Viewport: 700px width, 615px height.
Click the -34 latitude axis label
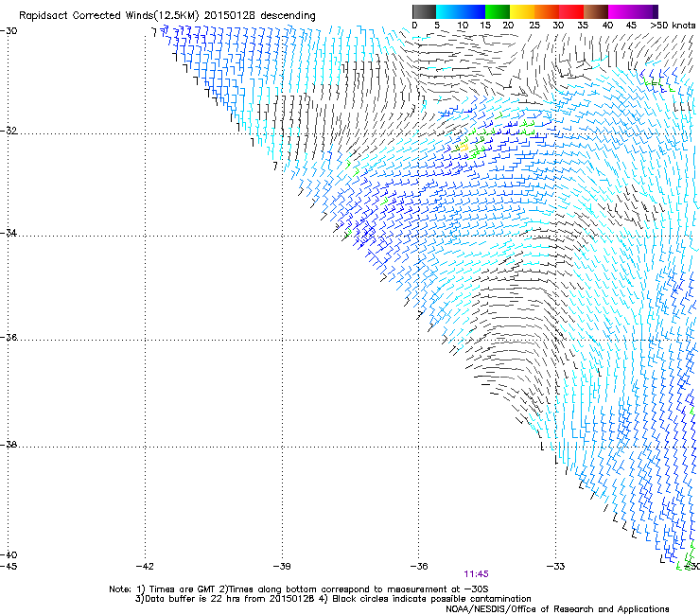point(9,233)
